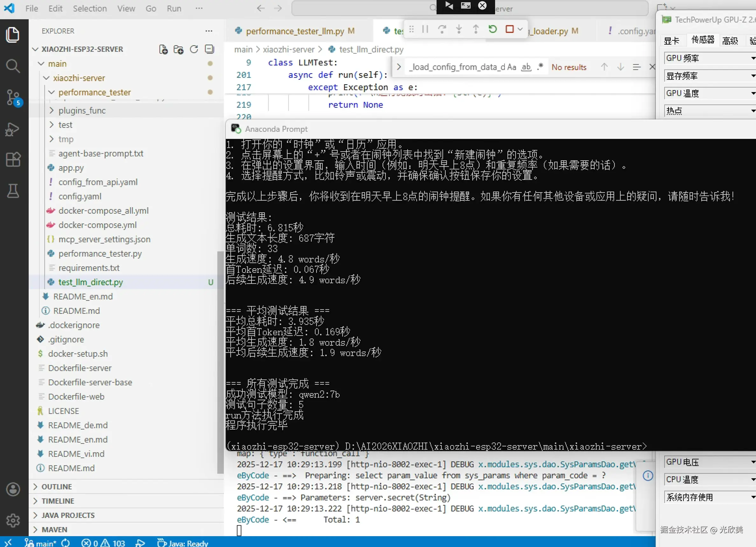The image size is (756, 547).
Task: Open config.yaml in file explorer
Action: tap(80, 196)
